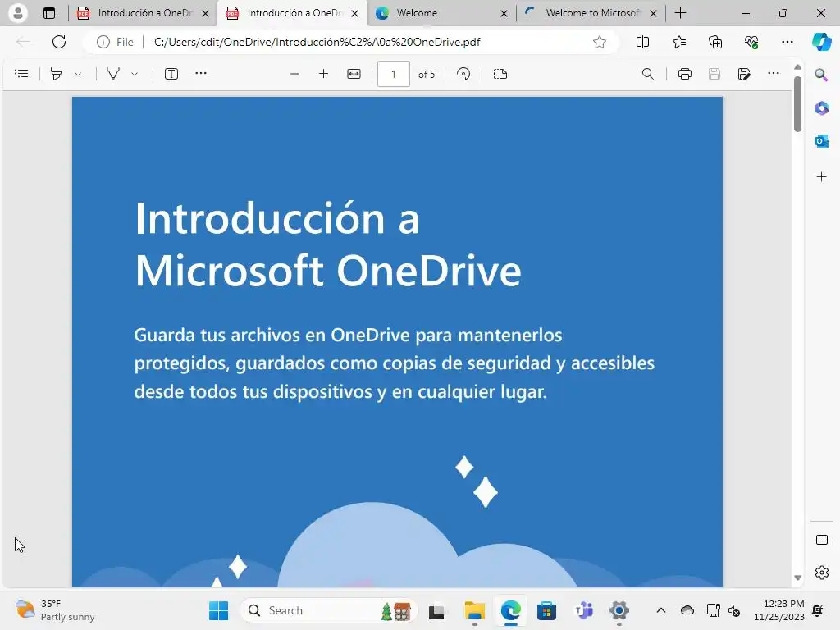Toggle sidebar visibility icon at bottom right
840x630 pixels.
pos(821,540)
